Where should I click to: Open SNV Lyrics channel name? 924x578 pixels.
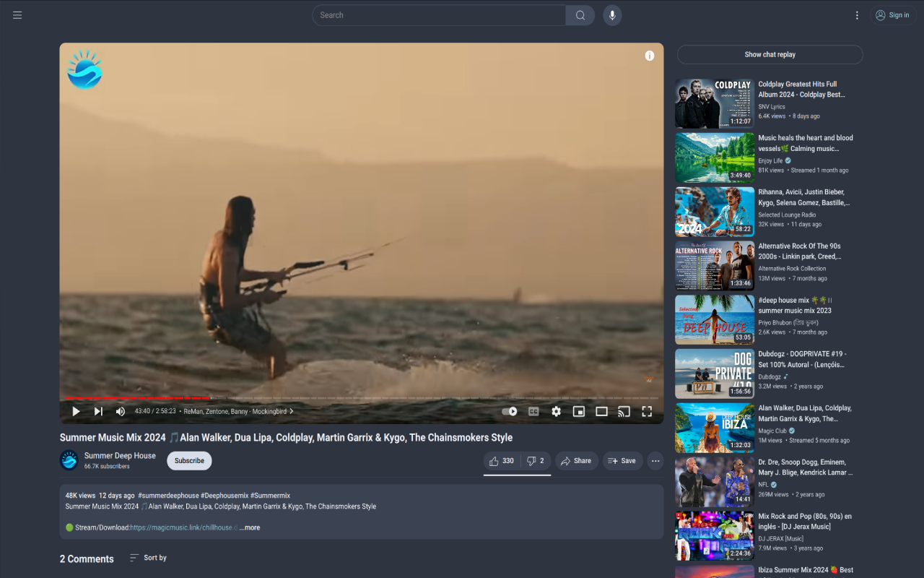772,107
